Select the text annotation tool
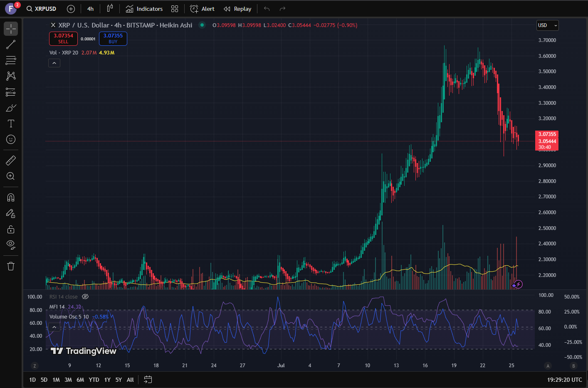Viewport: 588px width, 388px height. [x=11, y=124]
